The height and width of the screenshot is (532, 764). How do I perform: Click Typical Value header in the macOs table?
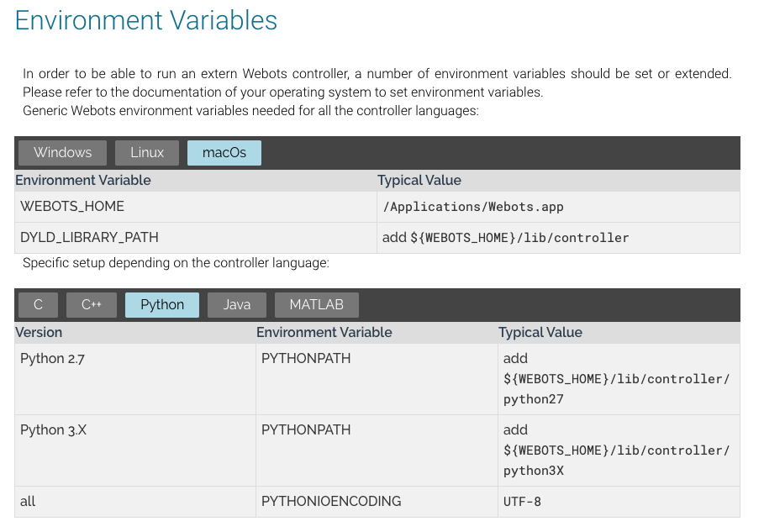419,180
